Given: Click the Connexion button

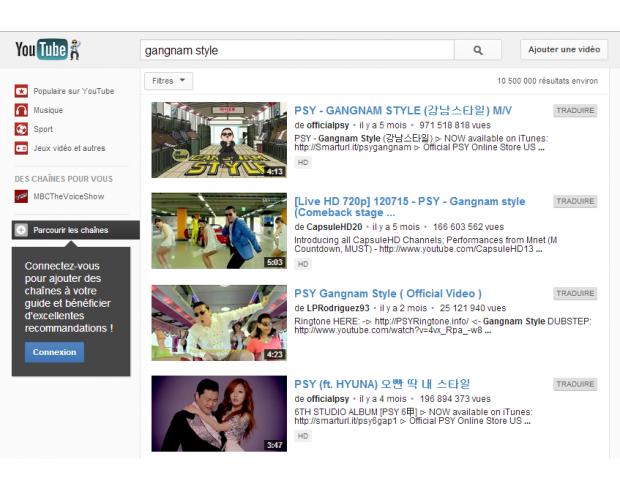Looking at the screenshot, I should click(55, 352).
